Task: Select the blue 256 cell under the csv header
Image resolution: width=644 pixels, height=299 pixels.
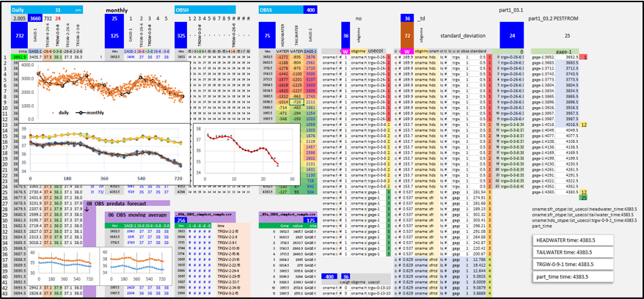Action: (x=180, y=221)
